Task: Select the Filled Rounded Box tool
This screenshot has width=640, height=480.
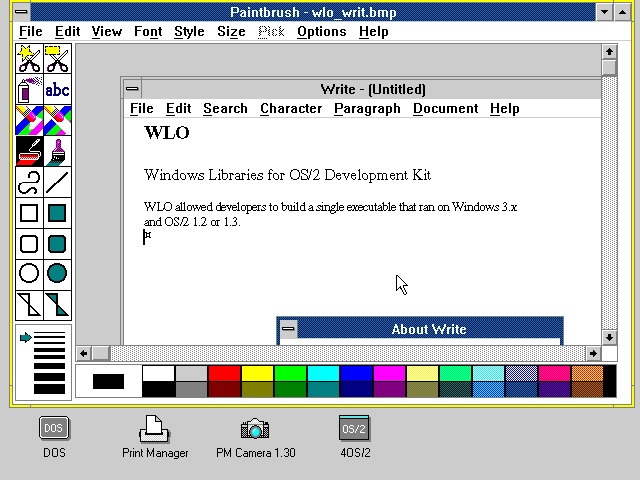Action: pyautogui.click(x=57, y=244)
